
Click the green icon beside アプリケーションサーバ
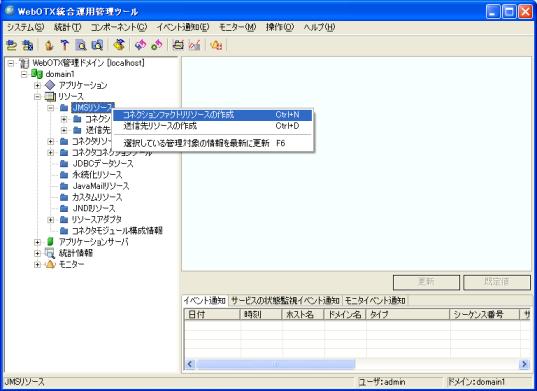(x=50, y=242)
